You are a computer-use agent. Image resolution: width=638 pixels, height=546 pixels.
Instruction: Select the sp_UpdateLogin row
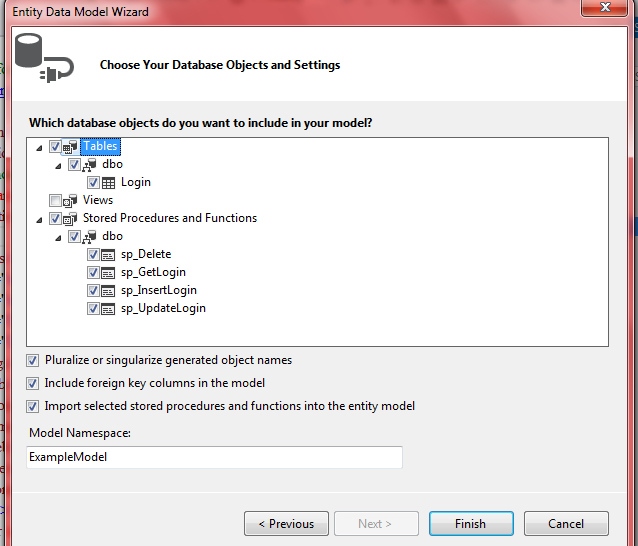click(163, 308)
